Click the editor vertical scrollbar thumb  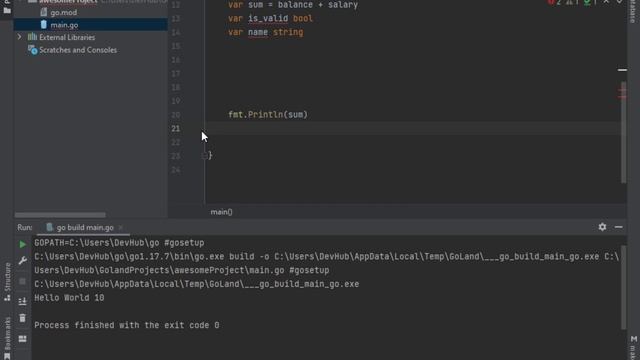[x=623, y=133]
